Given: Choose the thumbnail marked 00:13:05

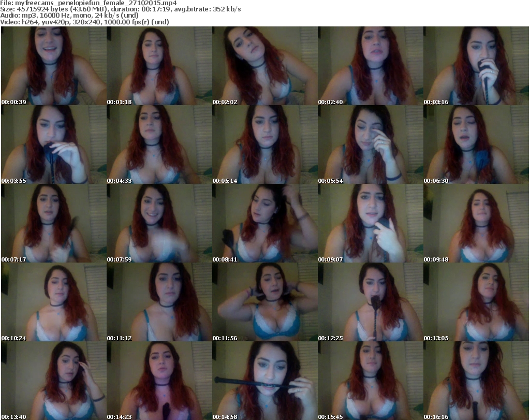Looking at the screenshot, I should [476, 302].
